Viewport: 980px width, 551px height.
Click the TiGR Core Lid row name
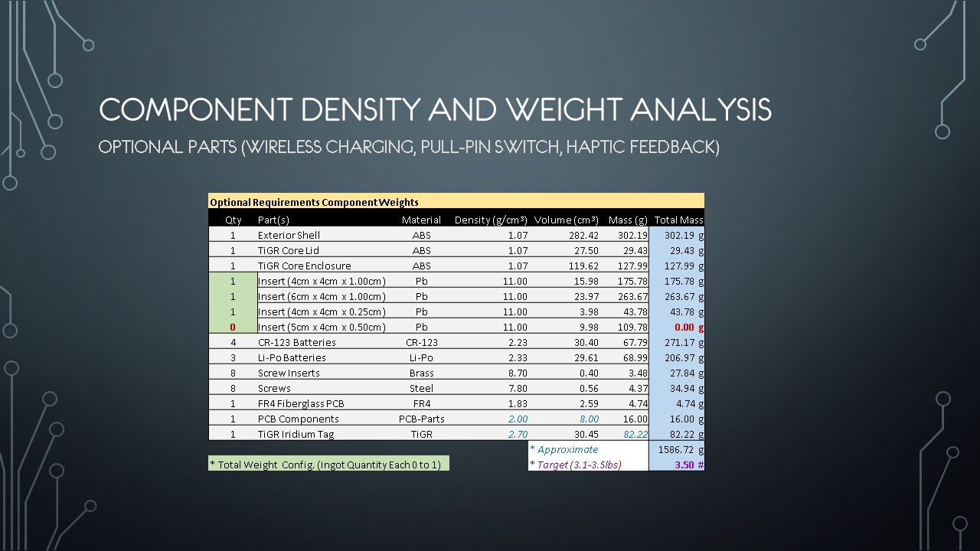[x=288, y=250]
